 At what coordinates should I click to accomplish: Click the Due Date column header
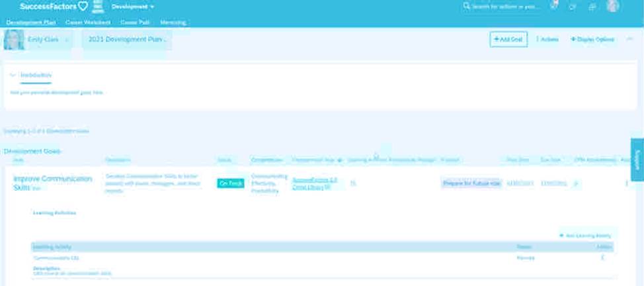pyautogui.click(x=550, y=160)
